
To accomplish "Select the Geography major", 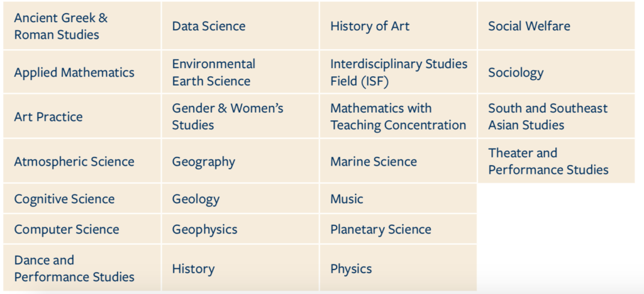I will click(240, 161).
